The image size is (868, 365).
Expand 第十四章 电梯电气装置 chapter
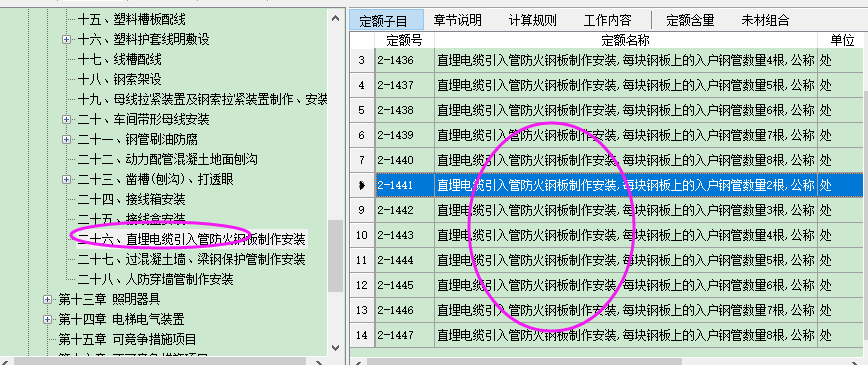48,320
